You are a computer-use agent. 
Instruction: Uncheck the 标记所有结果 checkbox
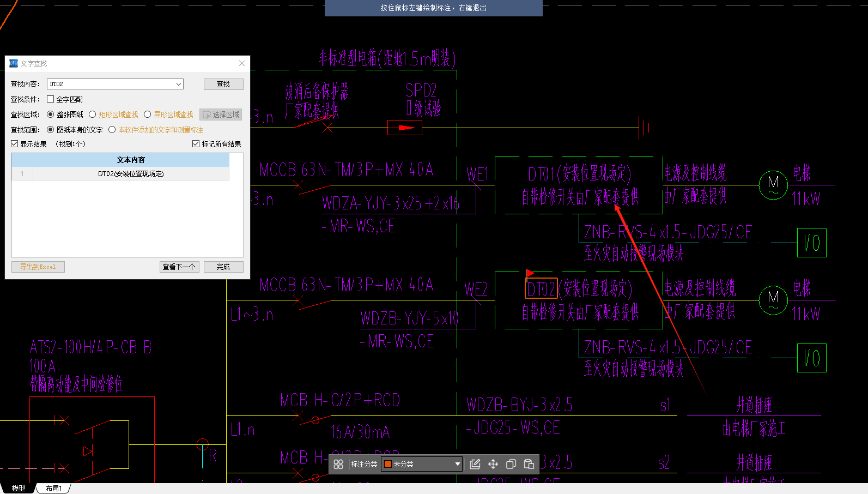(x=196, y=144)
